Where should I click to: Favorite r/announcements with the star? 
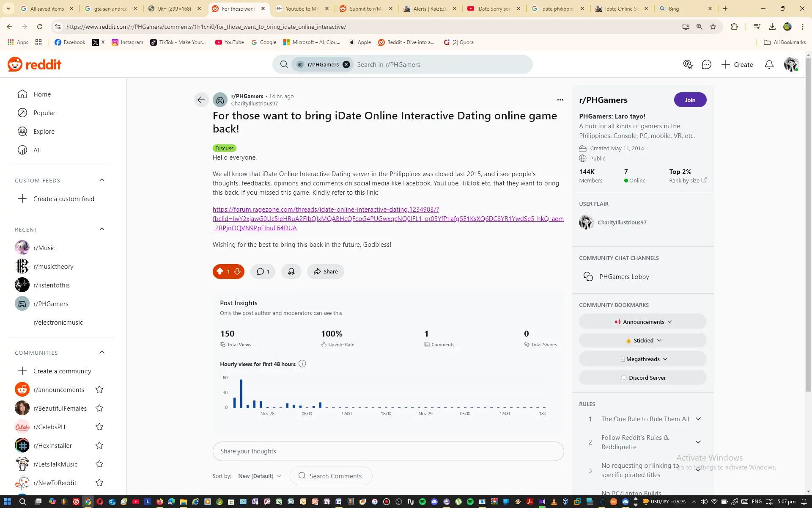(99, 389)
